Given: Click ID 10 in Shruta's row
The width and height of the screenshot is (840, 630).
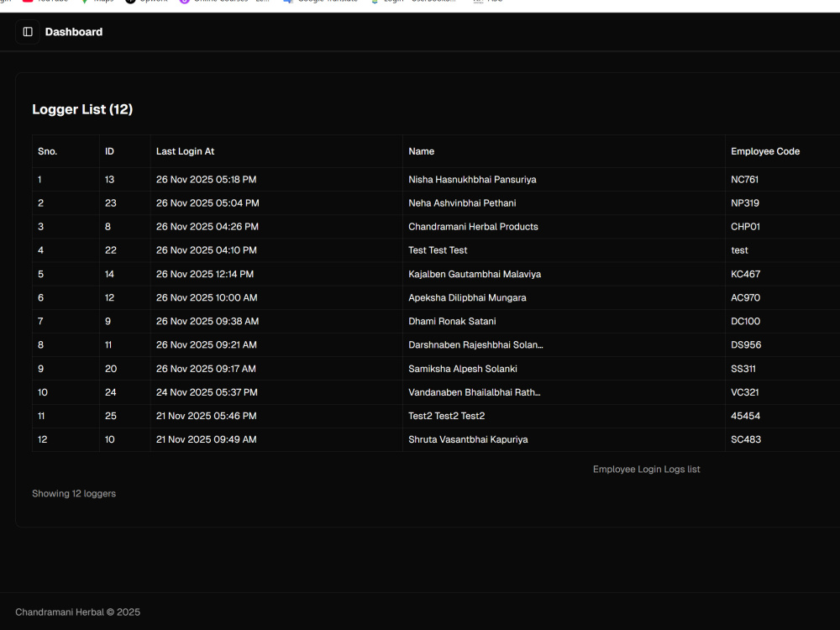Looking at the screenshot, I should pyautogui.click(x=110, y=439).
